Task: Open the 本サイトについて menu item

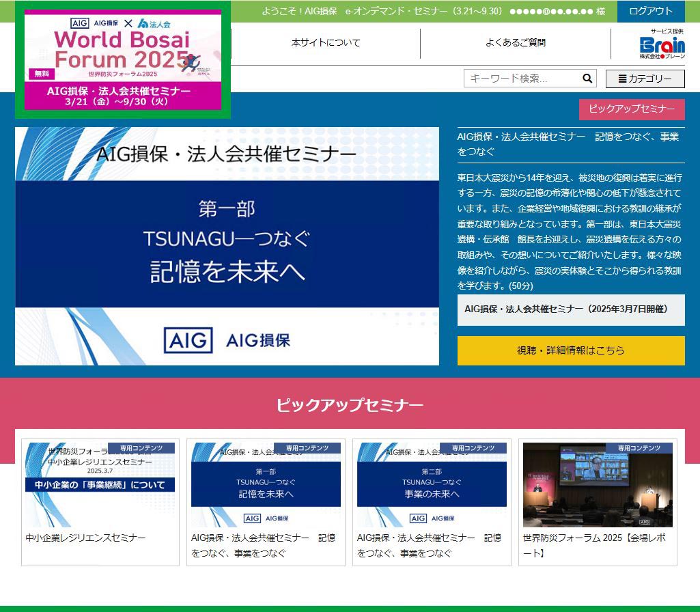Action: [x=326, y=43]
